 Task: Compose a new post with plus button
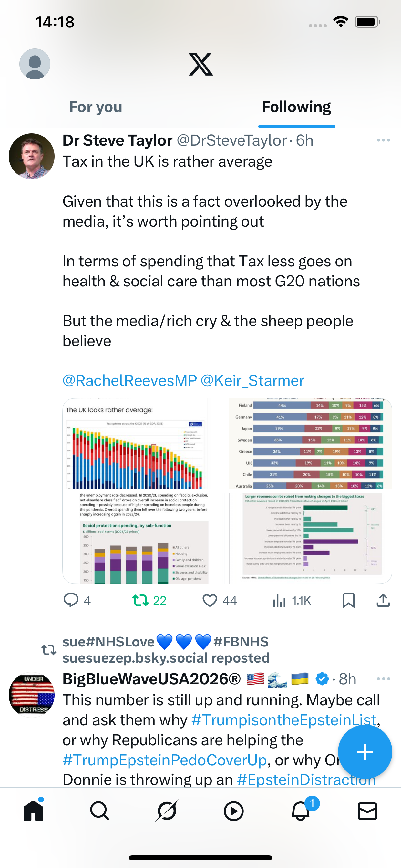pos(365,752)
